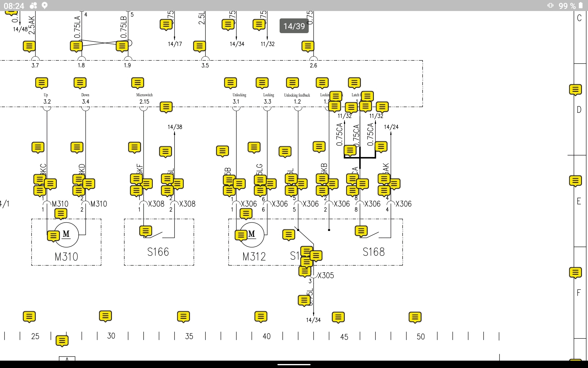
Task: Open comment note above Up label
Action: (x=42, y=83)
